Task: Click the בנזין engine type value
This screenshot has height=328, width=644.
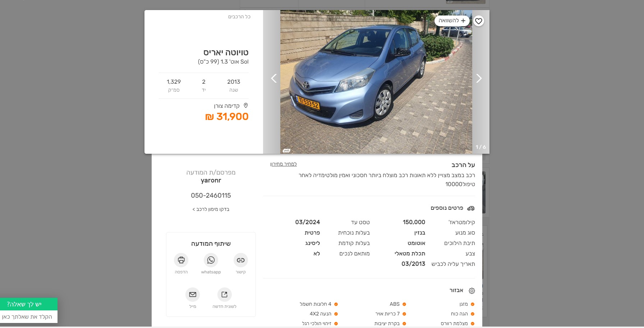Action: pos(420,233)
